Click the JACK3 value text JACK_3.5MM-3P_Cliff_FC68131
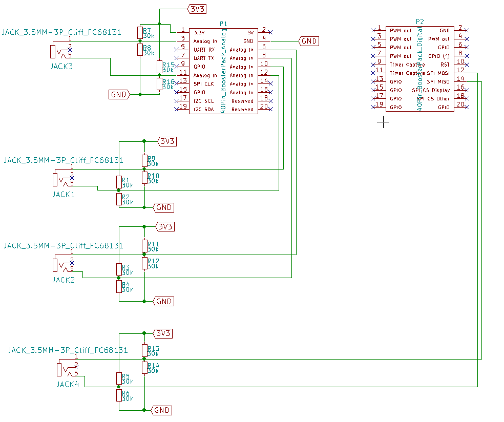Screen dimensions: 504x422 61,32
